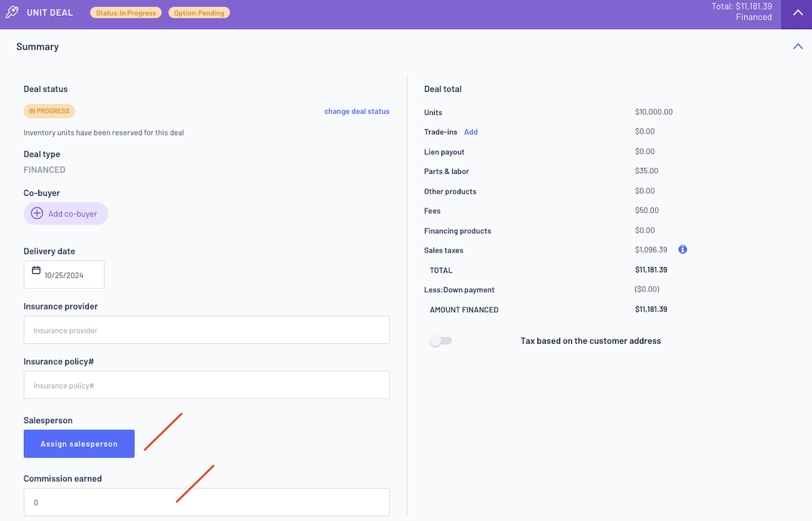Click the inventory units reserved message
This screenshot has height=521, width=812.
tap(104, 132)
